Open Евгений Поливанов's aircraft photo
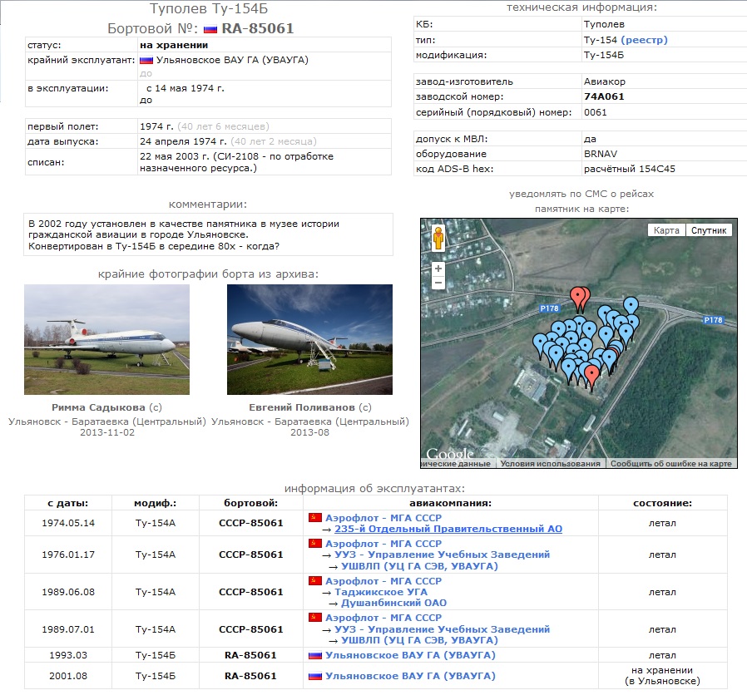 point(309,338)
